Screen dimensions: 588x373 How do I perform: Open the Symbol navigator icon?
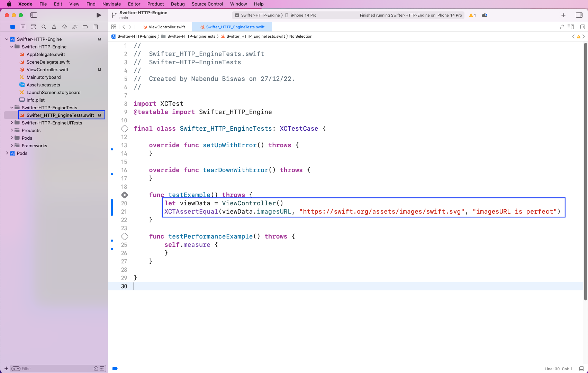[33, 27]
